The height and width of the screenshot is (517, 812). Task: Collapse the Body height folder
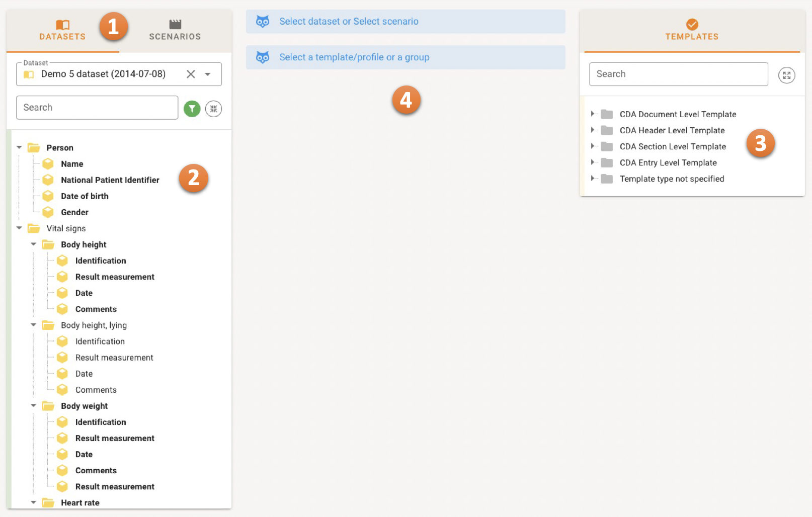34,244
